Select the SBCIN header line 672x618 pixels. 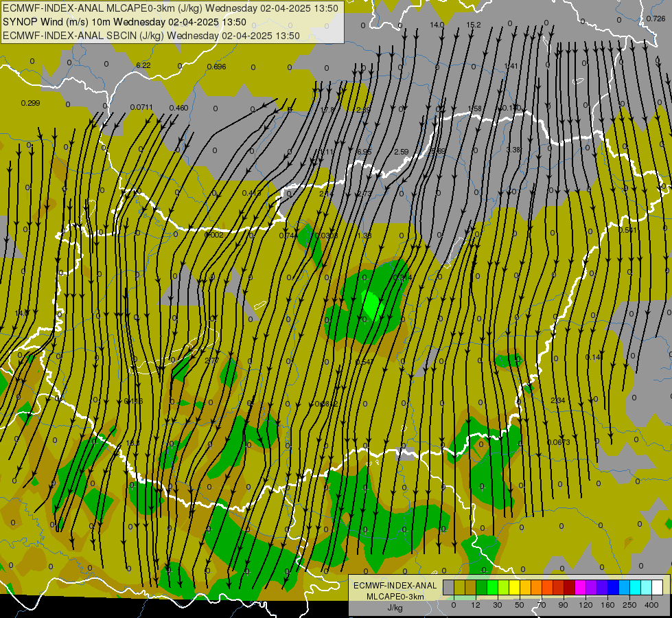coord(151,36)
